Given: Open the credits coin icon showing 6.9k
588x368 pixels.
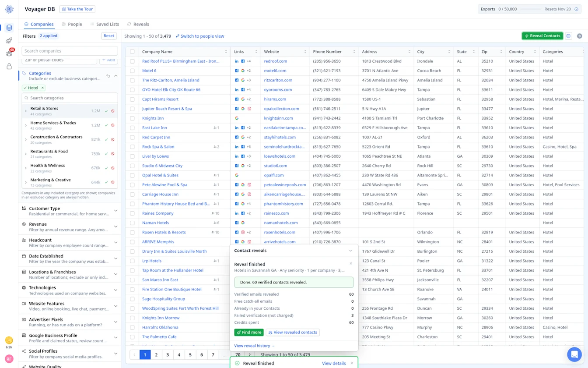Looking at the screenshot, I should tap(9, 340).
